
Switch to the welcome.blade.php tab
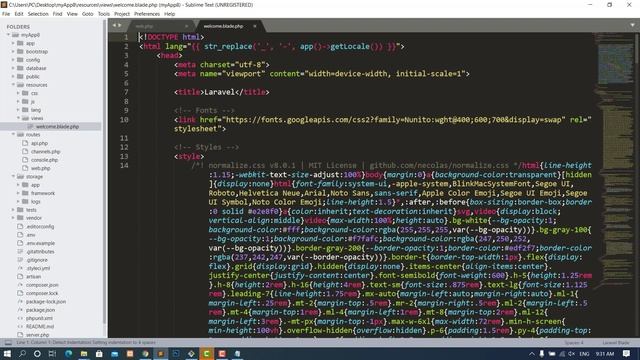223,26
